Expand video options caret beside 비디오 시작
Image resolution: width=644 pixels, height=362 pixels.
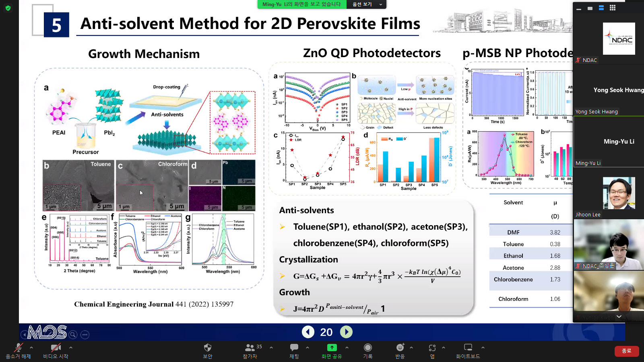click(x=71, y=348)
